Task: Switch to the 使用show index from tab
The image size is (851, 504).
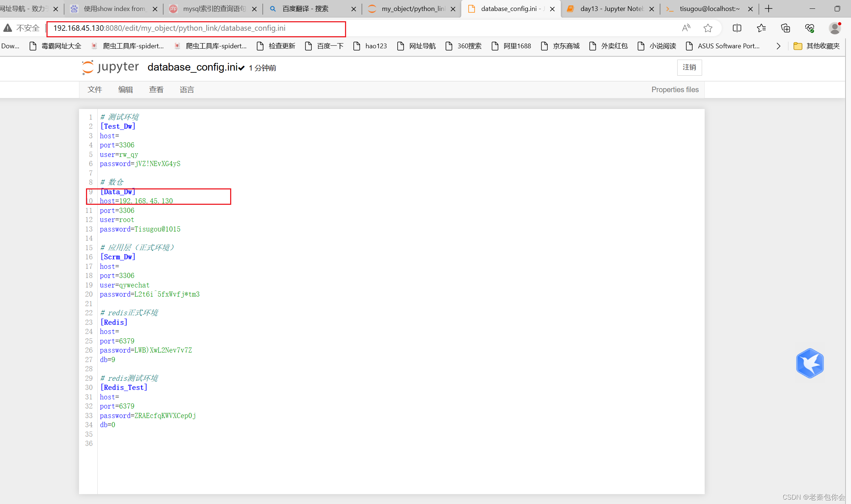Action: pyautogui.click(x=114, y=9)
